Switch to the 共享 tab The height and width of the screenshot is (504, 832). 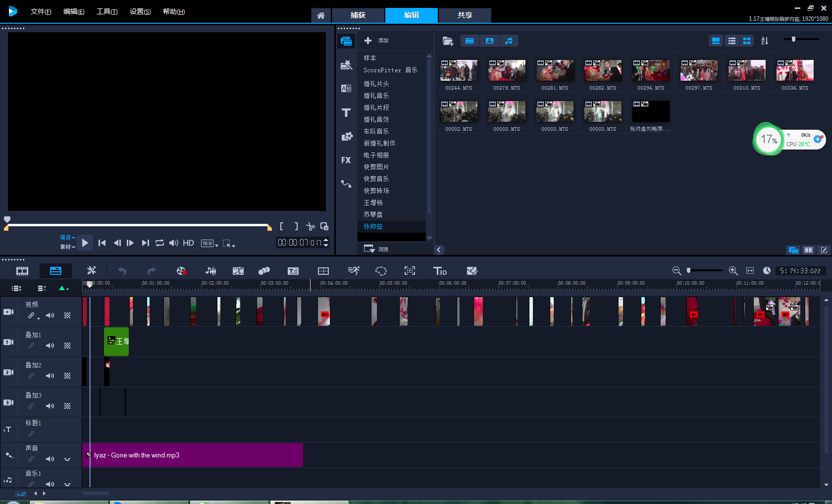point(465,15)
